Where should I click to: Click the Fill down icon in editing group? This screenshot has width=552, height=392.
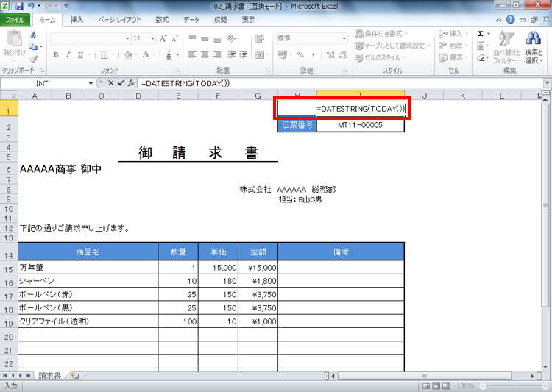coord(481,46)
